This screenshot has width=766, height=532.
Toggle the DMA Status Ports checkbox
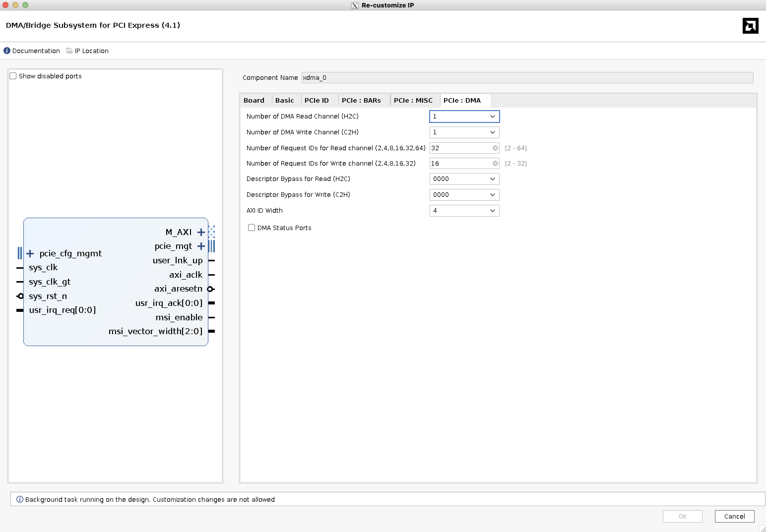252,228
